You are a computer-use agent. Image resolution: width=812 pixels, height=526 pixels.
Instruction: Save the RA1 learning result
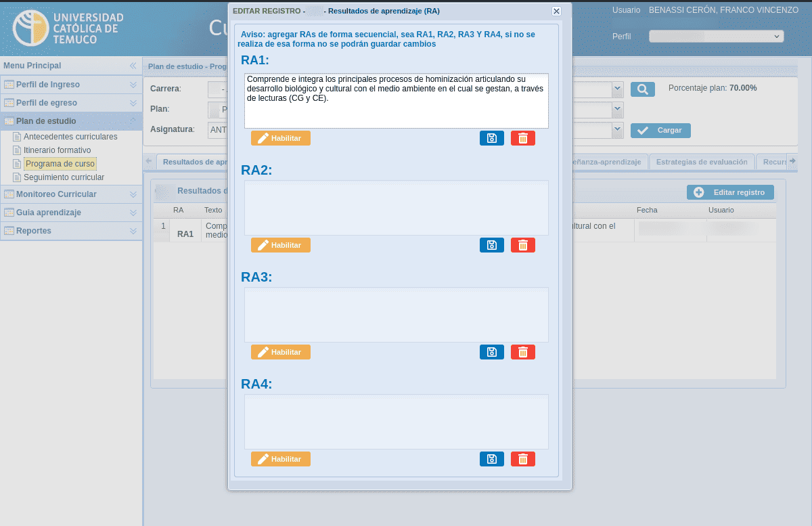point(491,138)
